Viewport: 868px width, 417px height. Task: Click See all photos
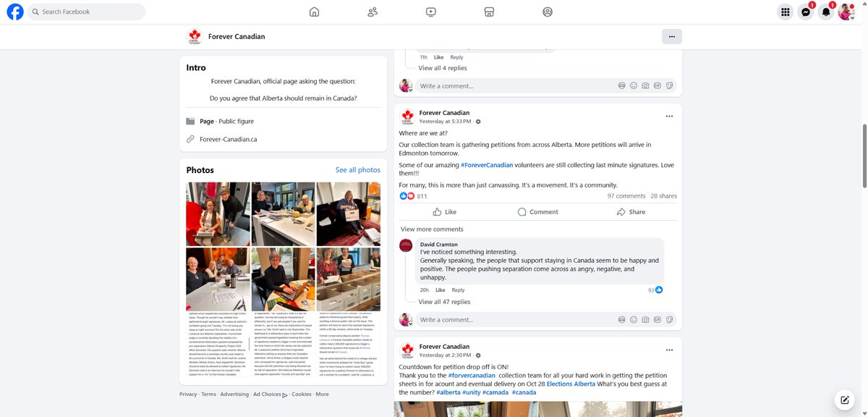click(x=358, y=170)
